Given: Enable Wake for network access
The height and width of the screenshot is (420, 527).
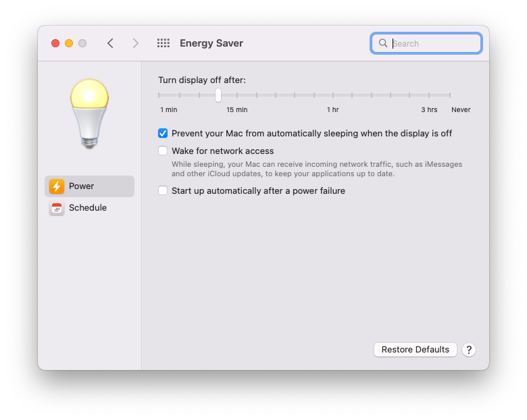Looking at the screenshot, I should point(163,151).
